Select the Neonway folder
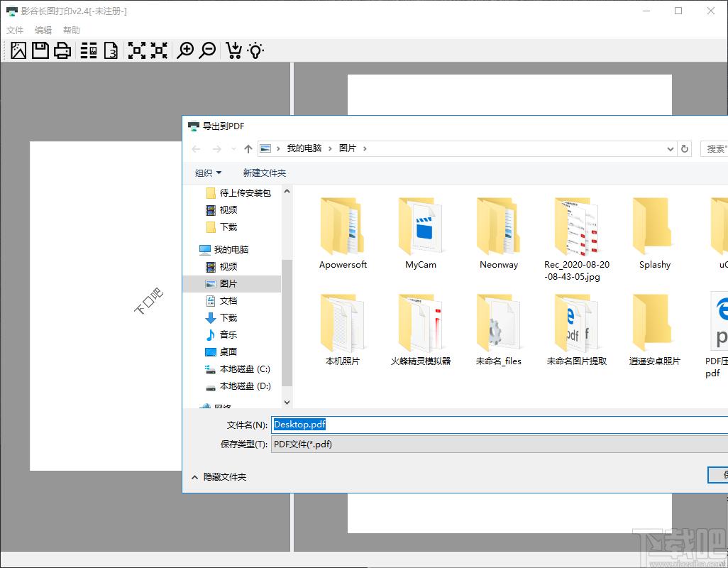Viewport: 728px width, 568px height. click(499, 234)
